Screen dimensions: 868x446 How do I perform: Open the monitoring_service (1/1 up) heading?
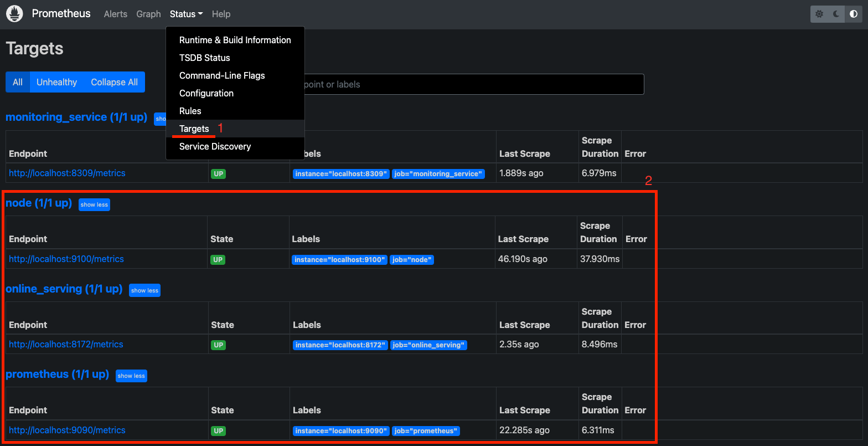pyautogui.click(x=76, y=117)
